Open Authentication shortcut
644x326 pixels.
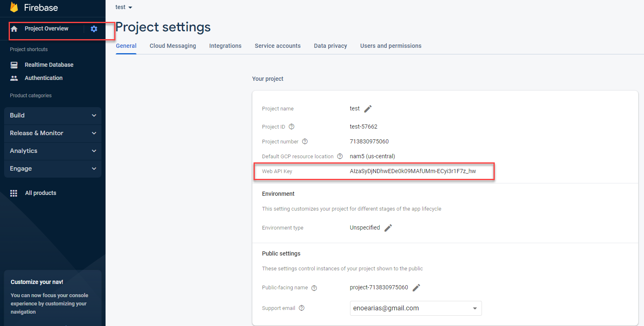44,78
